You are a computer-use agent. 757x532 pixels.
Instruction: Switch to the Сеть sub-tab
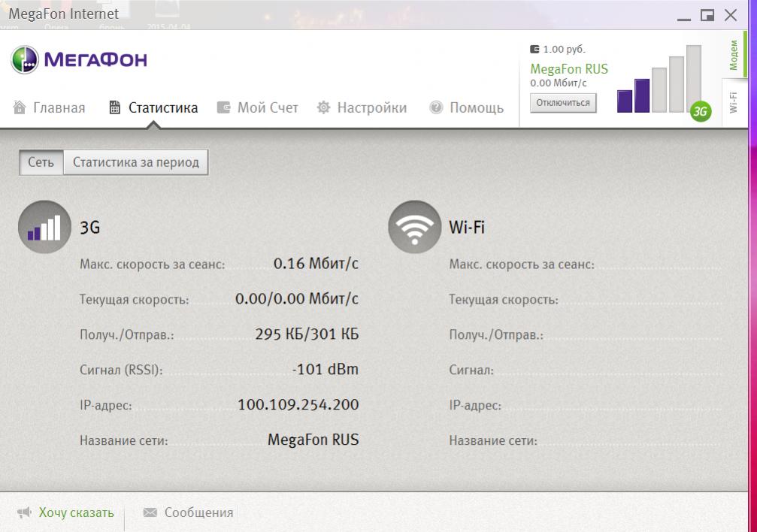(x=41, y=162)
